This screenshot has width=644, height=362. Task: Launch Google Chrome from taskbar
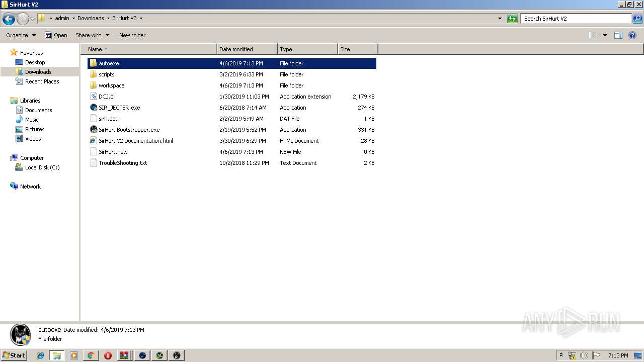pyautogui.click(x=91, y=355)
